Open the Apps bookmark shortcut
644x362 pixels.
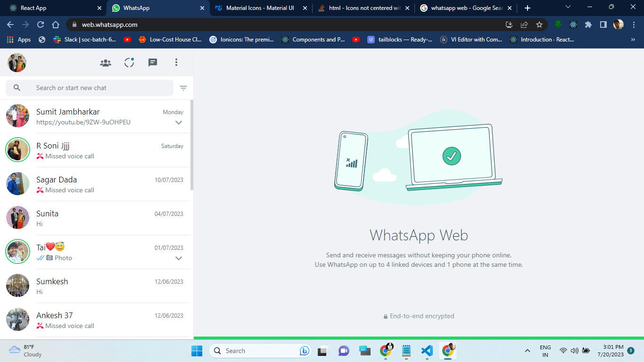pyautogui.click(x=19, y=40)
